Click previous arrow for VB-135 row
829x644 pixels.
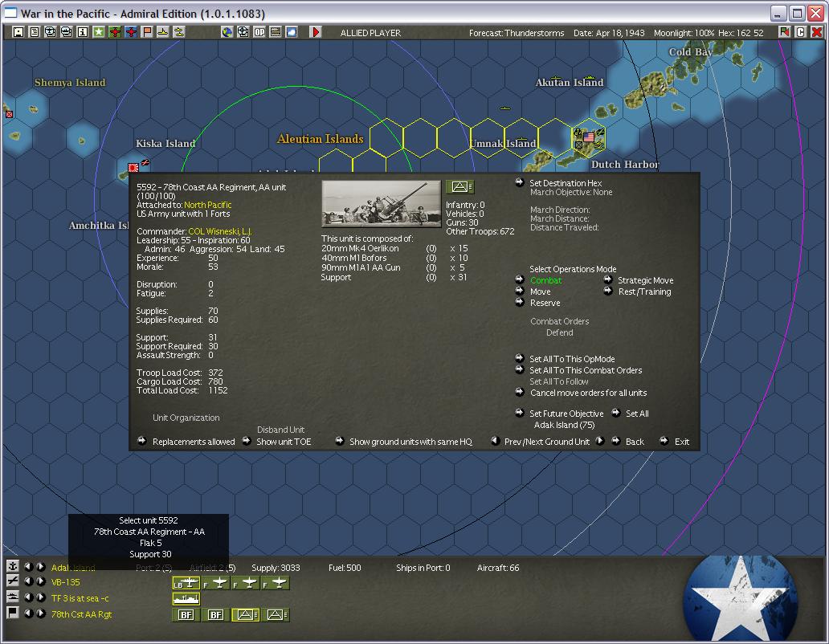point(29,581)
